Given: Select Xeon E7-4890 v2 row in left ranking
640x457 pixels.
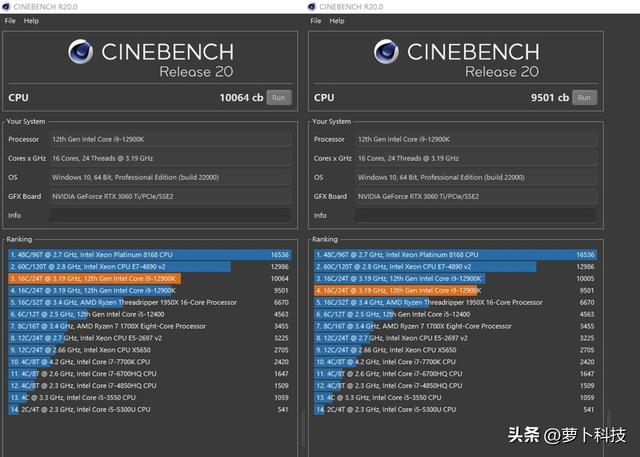Looking at the screenshot, I should [149, 266].
